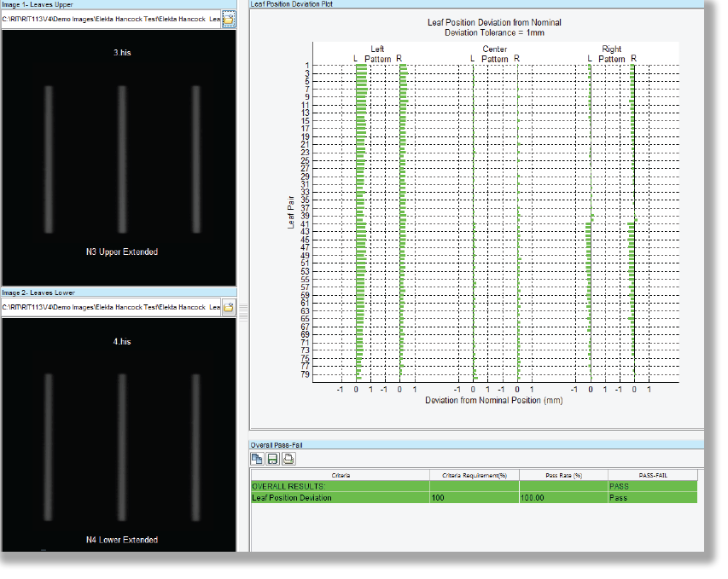Click the Image 1 file path field
Viewport: 728px width, 579px height.
click(x=111, y=19)
